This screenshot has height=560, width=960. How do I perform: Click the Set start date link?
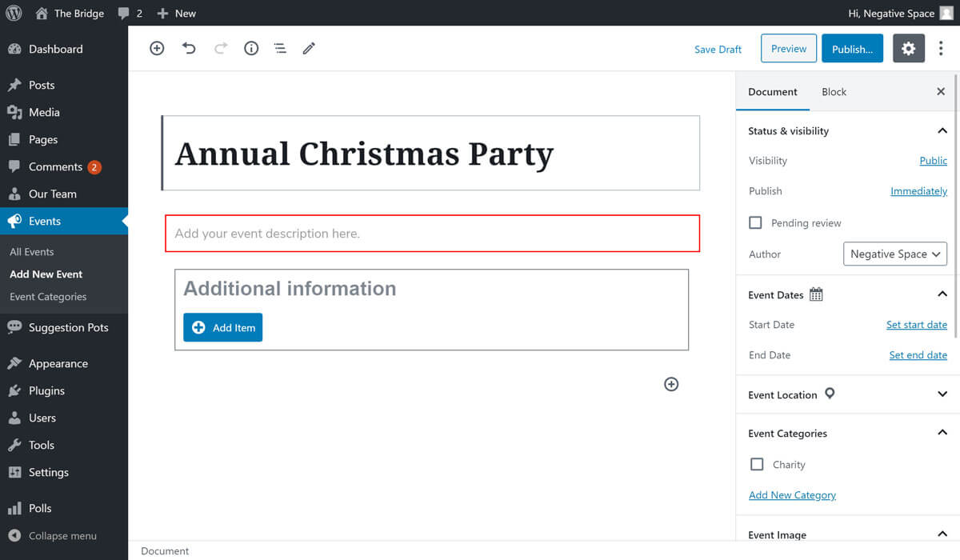pyautogui.click(x=916, y=325)
